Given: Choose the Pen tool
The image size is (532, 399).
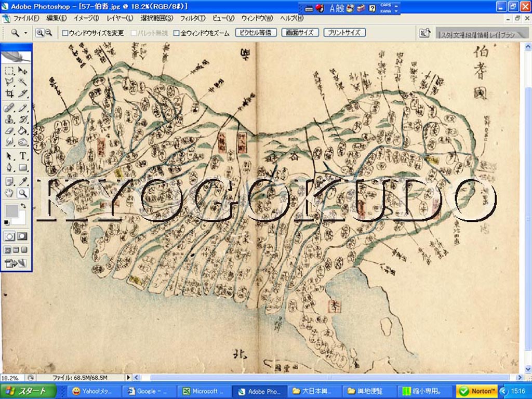Looking at the screenshot, I should [x=9, y=167].
